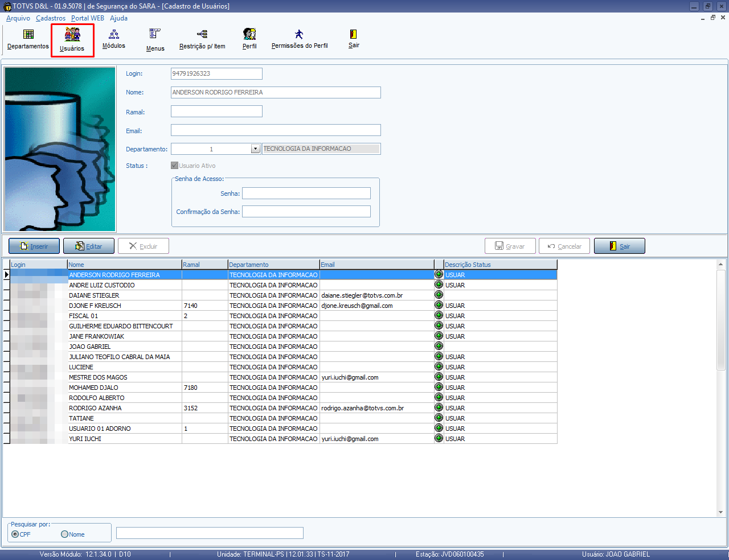This screenshot has height=560, width=729.
Task: Select the CPF search radio button
Action: [x=15, y=534]
